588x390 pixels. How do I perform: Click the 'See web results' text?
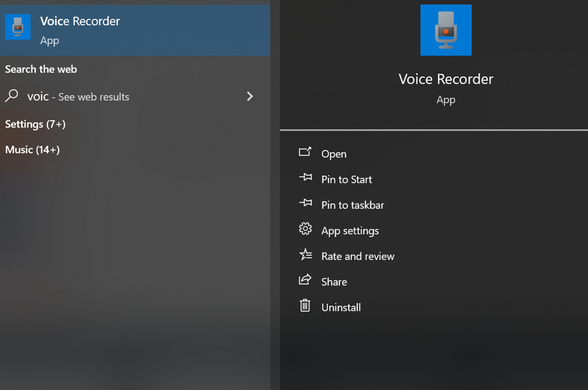[94, 97]
